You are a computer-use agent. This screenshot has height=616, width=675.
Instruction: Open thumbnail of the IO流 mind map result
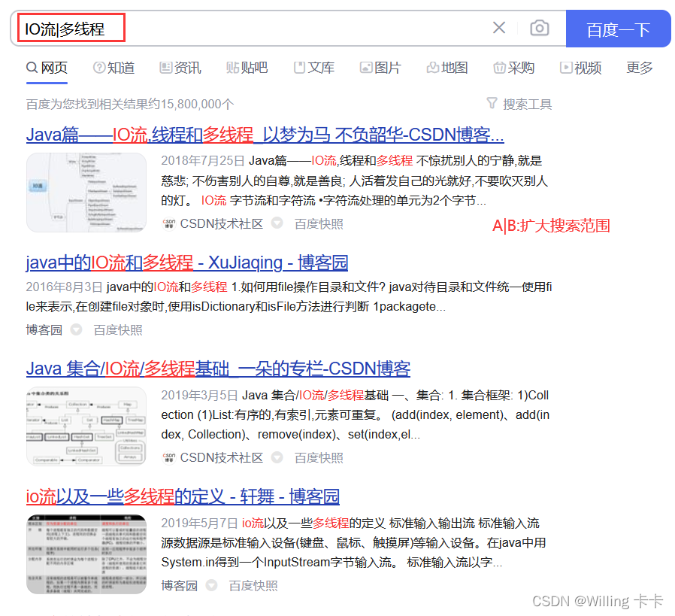coord(86,193)
